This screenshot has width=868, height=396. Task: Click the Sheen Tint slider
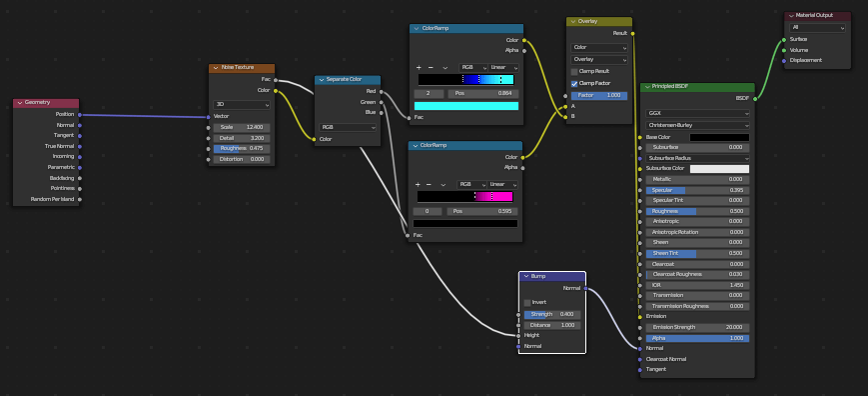pos(697,254)
